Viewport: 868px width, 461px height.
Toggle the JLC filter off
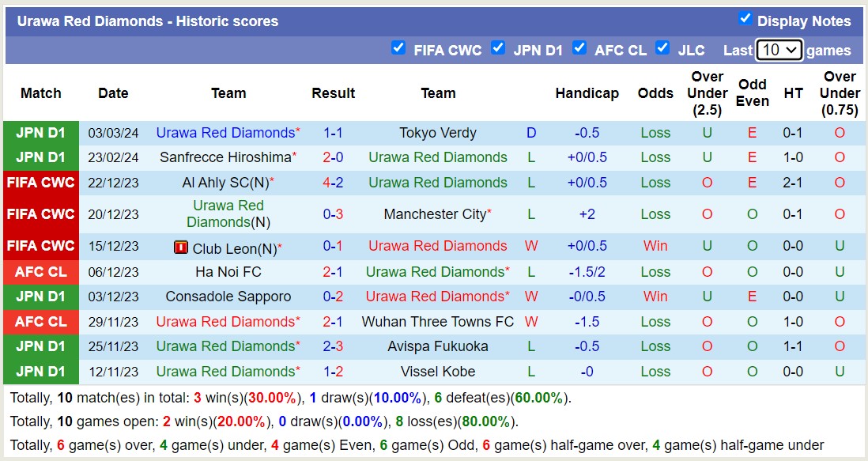(662, 47)
